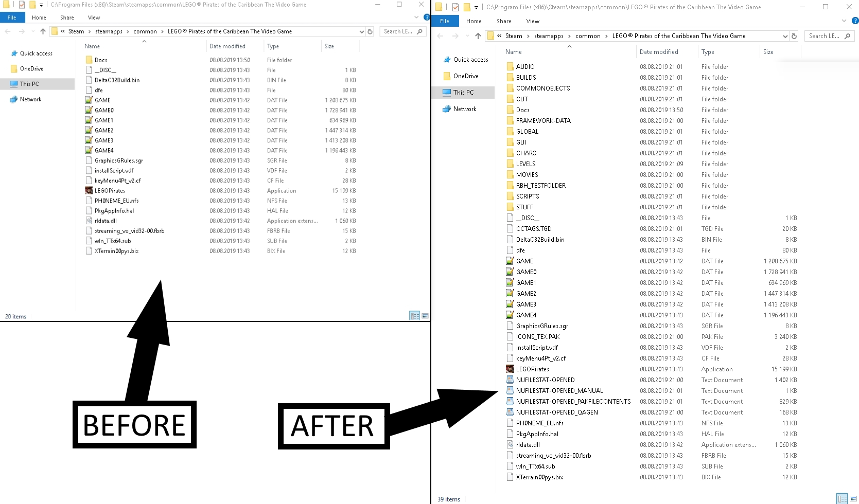Image resolution: width=859 pixels, height=504 pixels.
Task: Expand the ribbon in the BEFORE window
Action: point(416,17)
